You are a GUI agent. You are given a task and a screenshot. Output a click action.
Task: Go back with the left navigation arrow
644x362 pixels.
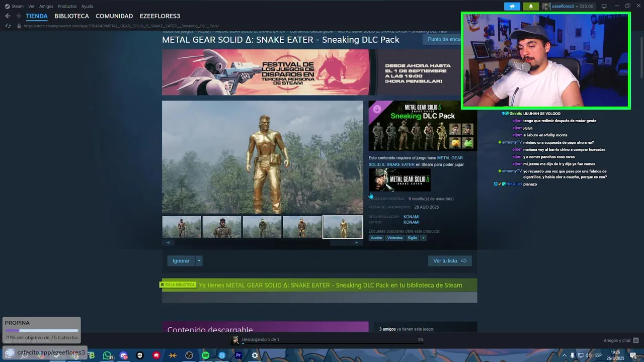click(x=8, y=16)
